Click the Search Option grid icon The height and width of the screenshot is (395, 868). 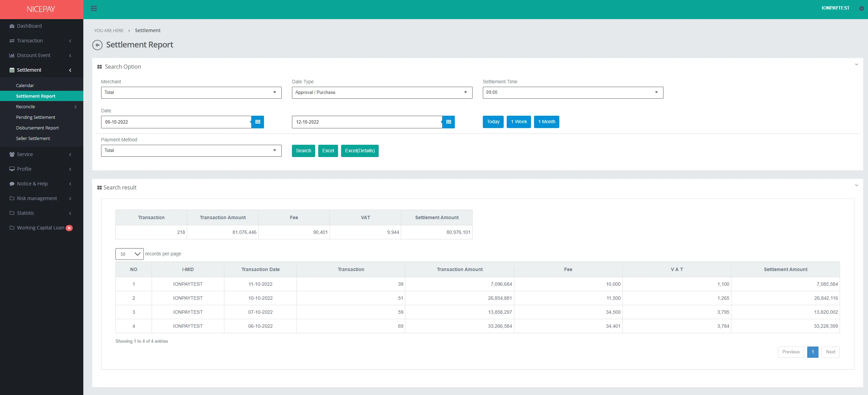100,67
